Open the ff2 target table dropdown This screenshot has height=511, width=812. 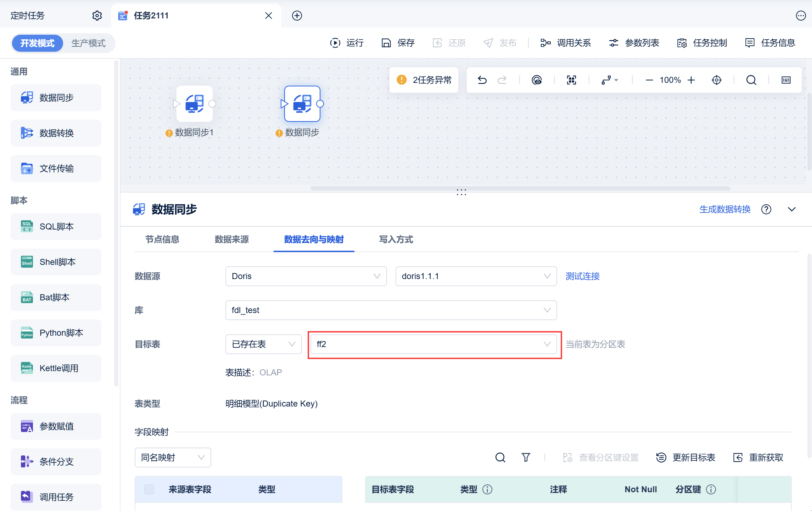433,344
